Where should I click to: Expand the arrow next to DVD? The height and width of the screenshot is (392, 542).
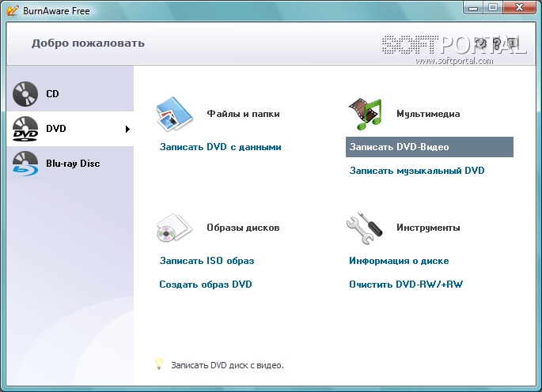127,129
